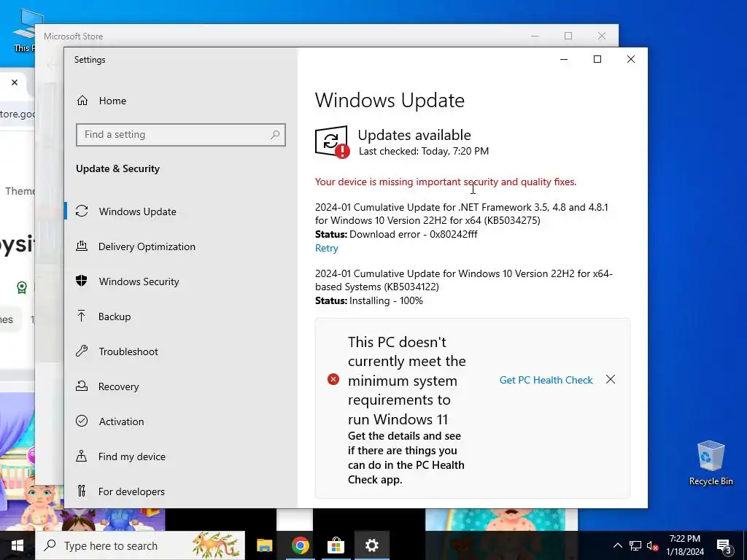Click the Troubleshoot wrench icon

pos(82,351)
